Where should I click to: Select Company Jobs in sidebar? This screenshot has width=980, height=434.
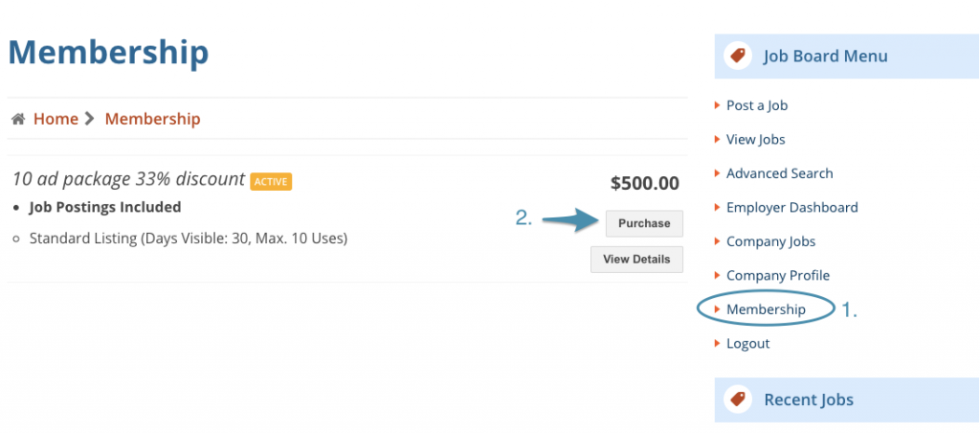coord(770,241)
